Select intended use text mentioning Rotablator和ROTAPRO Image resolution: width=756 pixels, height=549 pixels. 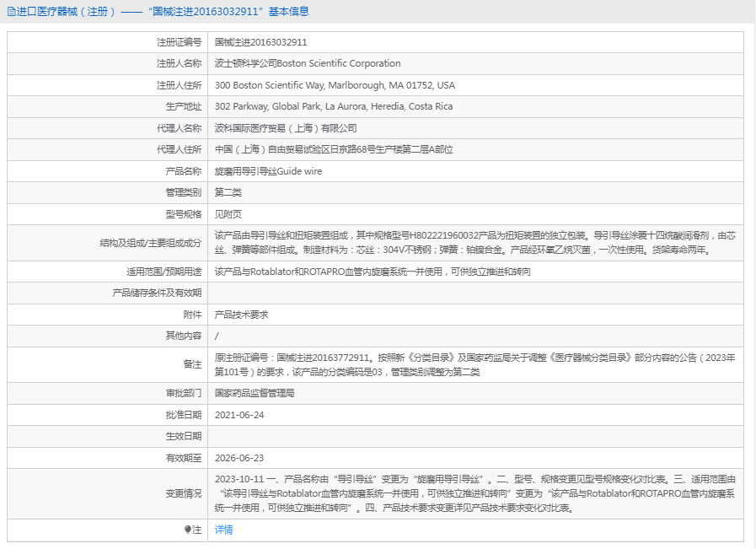[373, 272]
